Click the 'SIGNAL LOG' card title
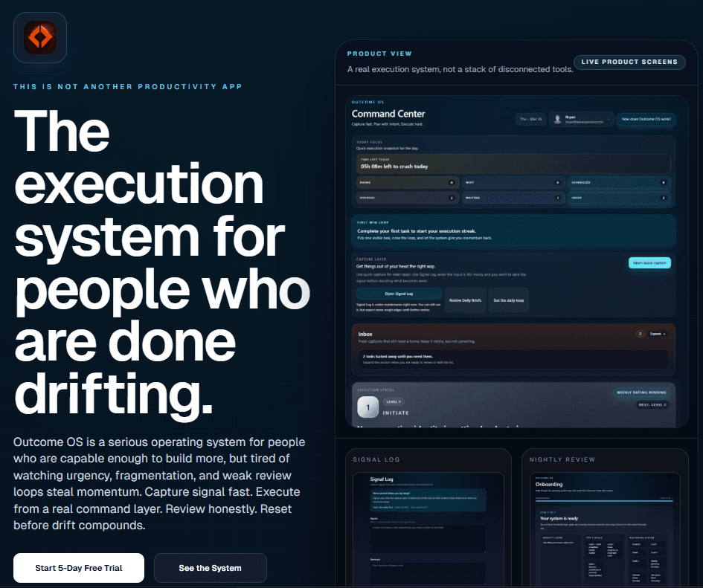Viewport: 703px width, 588px height. tap(376, 459)
